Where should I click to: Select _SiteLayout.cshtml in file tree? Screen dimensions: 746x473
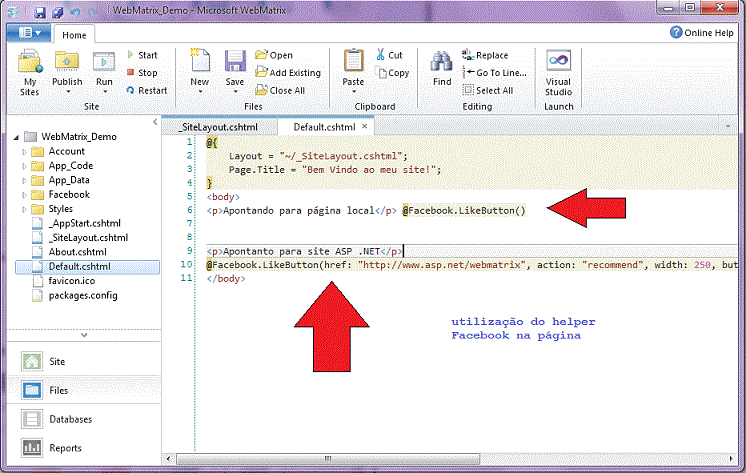[88, 237]
